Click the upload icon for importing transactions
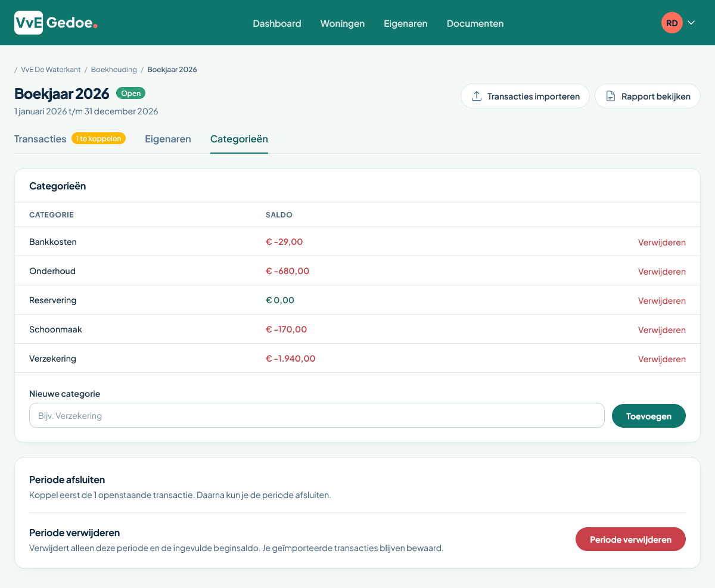Viewport: 715px width, 588px height. (x=477, y=97)
